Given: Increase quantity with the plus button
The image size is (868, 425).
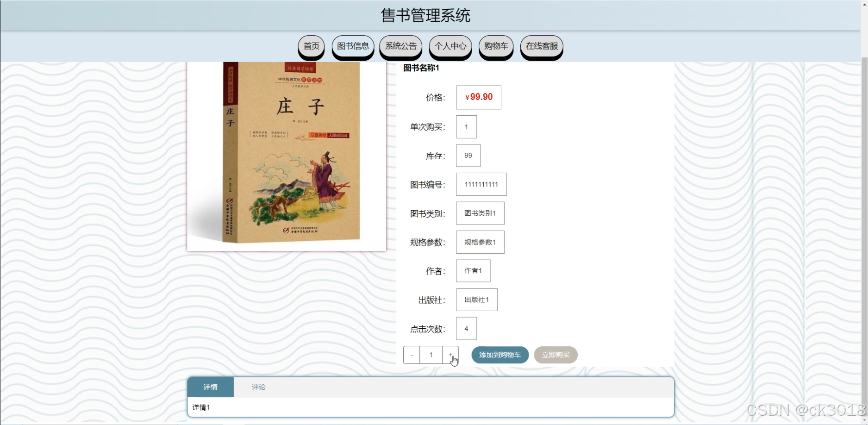Looking at the screenshot, I should click(450, 355).
